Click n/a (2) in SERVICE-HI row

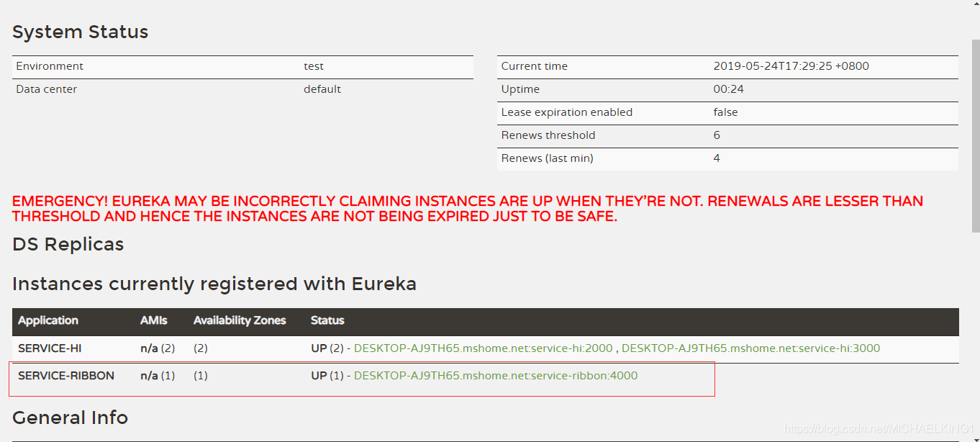click(158, 348)
